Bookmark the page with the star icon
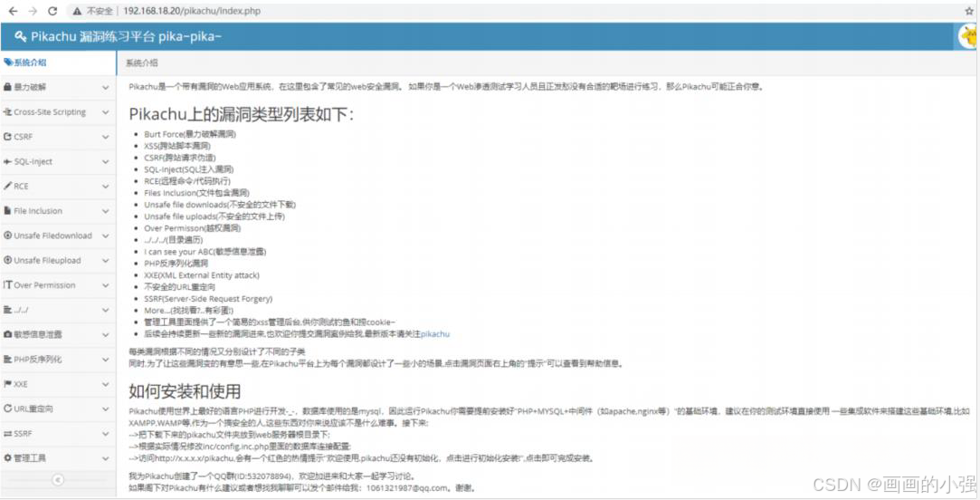The image size is (980, 500). 969,11
